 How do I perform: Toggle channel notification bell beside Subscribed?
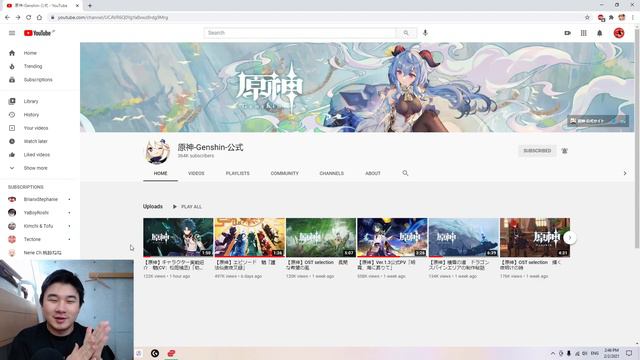tap(564, 151)
